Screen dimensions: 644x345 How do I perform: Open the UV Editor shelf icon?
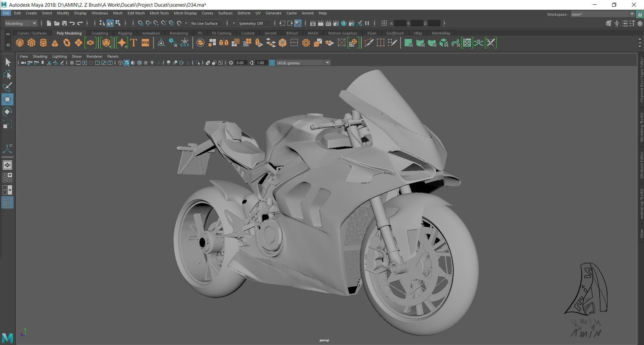coord(467,43)
